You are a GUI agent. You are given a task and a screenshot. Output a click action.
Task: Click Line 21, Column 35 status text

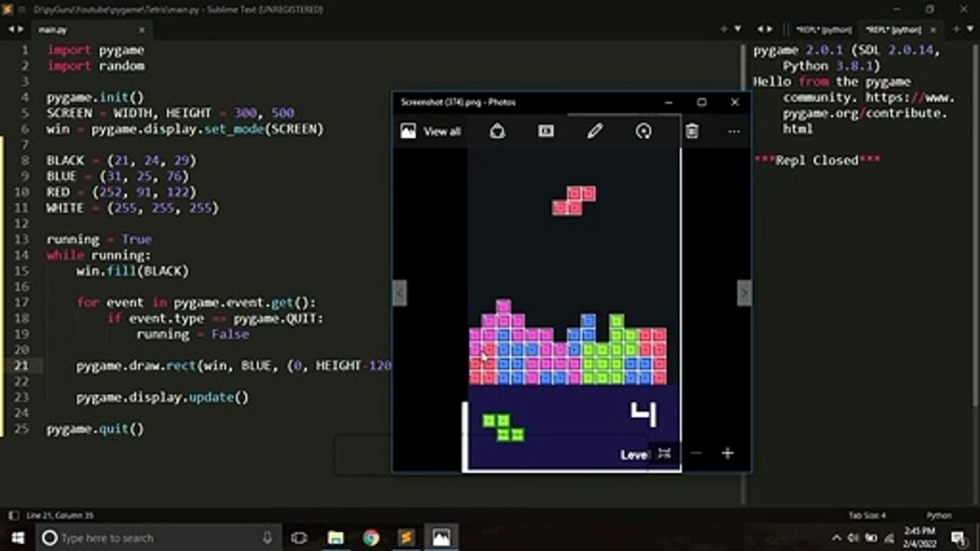tap(60, 515)
